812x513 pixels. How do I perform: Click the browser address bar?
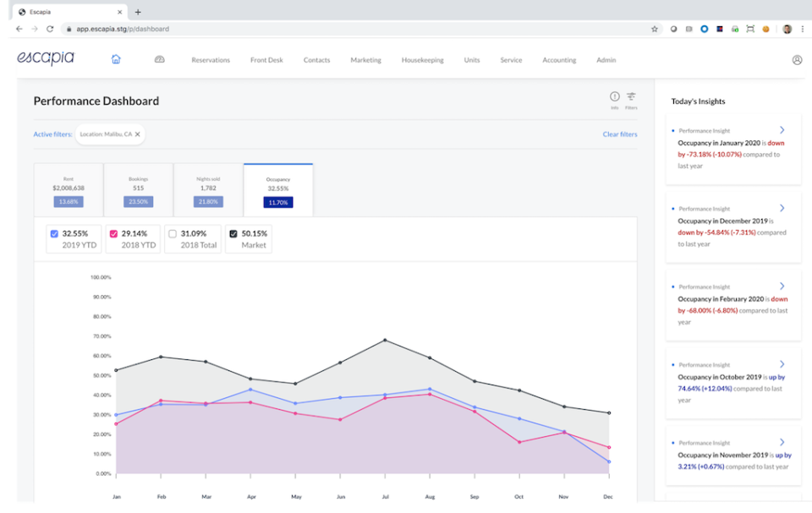point(338,29)
